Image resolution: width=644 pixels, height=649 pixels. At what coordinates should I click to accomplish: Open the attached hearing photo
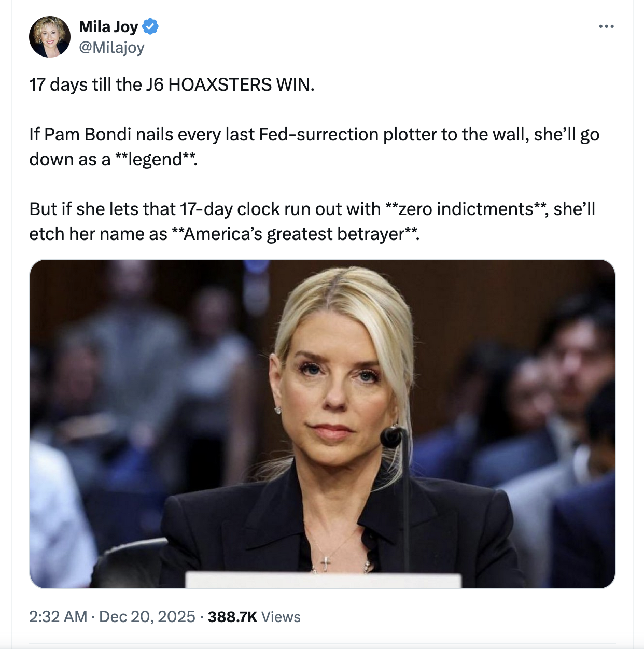pyautogui.click(x=322, y=424)
